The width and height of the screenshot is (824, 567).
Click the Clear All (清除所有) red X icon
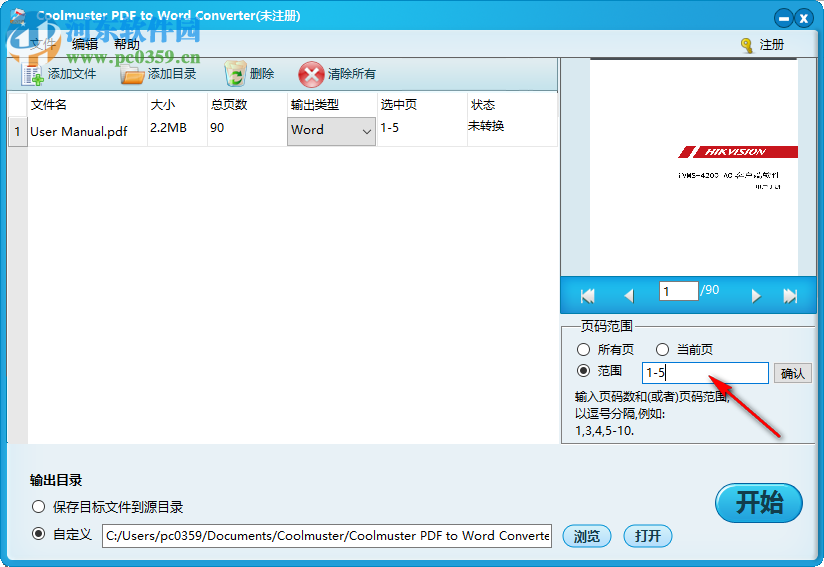[x=311, y=75]
